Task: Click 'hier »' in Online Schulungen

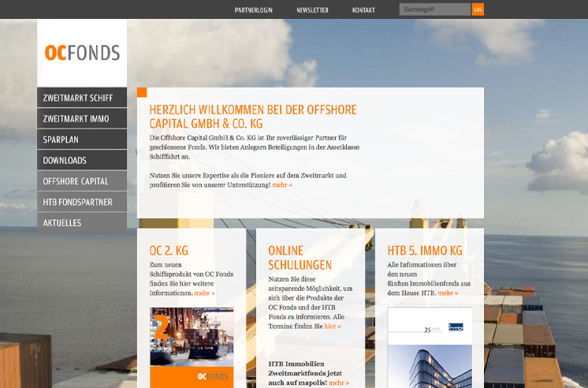Action: [x=333, y=326]
